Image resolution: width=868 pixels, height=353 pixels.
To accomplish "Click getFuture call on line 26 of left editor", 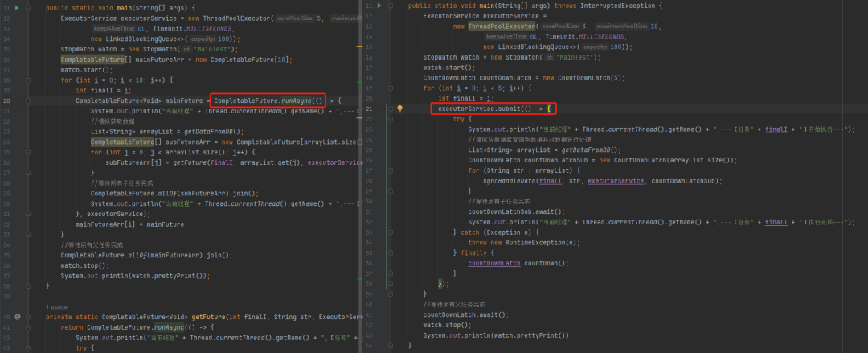I will [x=268, y=163].
